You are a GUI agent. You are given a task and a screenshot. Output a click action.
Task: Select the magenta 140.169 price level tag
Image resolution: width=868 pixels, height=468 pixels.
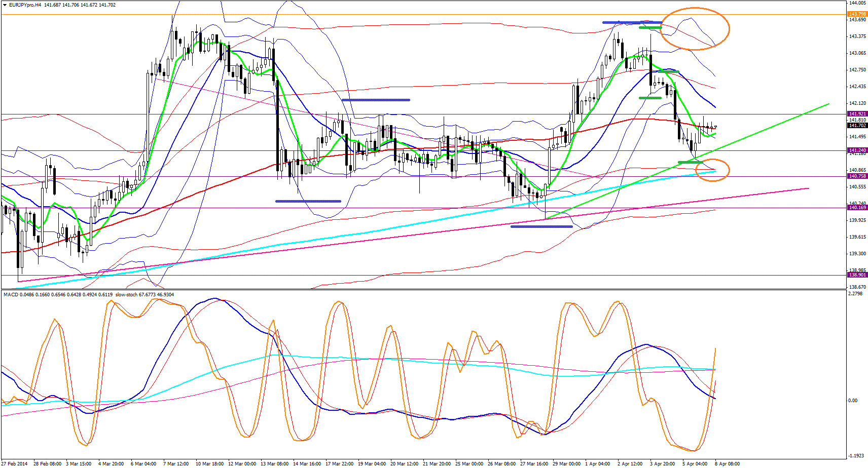click(857, 208)
